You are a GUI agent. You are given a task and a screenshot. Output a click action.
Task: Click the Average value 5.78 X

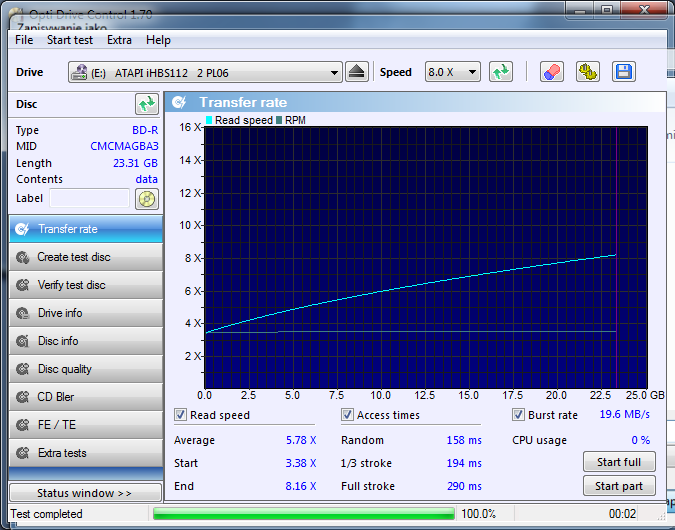pos(301,440)
